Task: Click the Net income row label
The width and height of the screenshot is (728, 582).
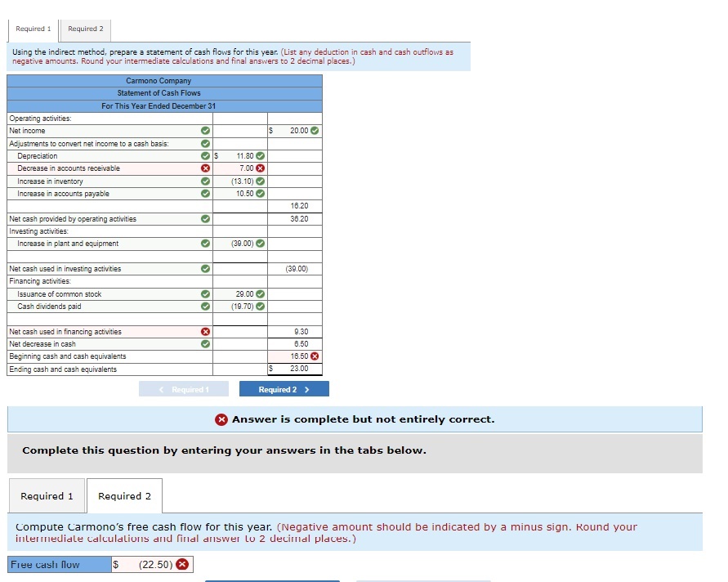Action: click(x=29, y=131)
